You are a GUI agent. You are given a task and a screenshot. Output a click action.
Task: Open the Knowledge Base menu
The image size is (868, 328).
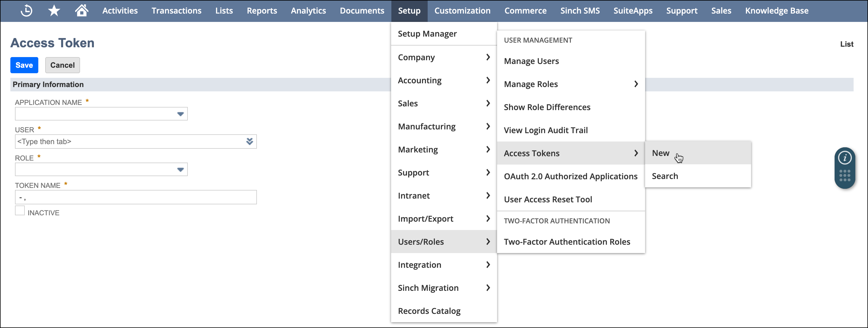click(x=777, y=11)
